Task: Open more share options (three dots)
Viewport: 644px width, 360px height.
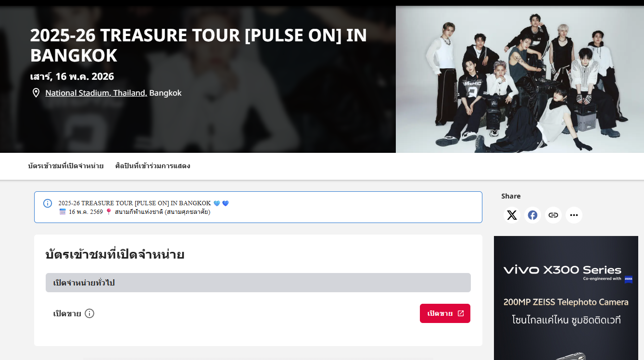Action: point(574,215)
